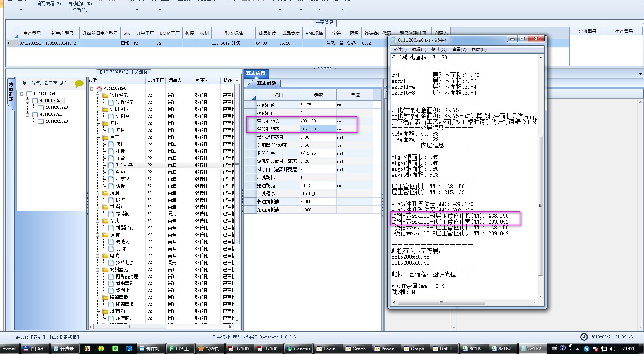Click the help question mark tray icon
The height and width of the screenshot is (354, 644).
point(563,348)
